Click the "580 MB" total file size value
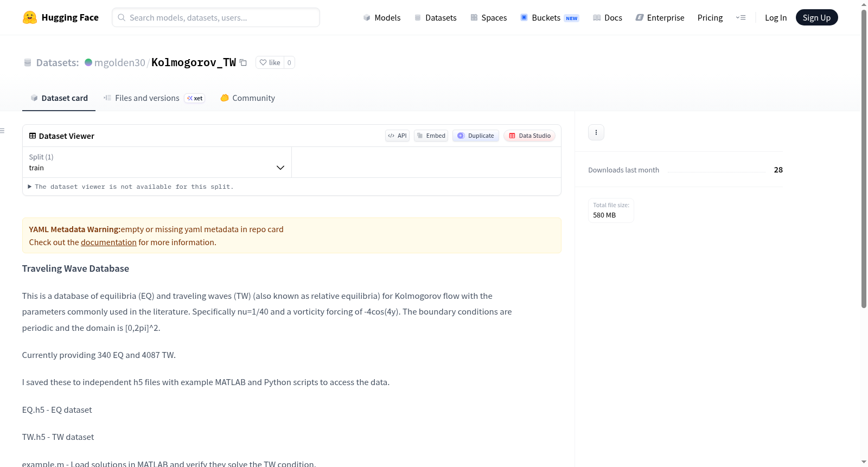The height and width of the screenshot is (467, 868). (x=604, y=215)
